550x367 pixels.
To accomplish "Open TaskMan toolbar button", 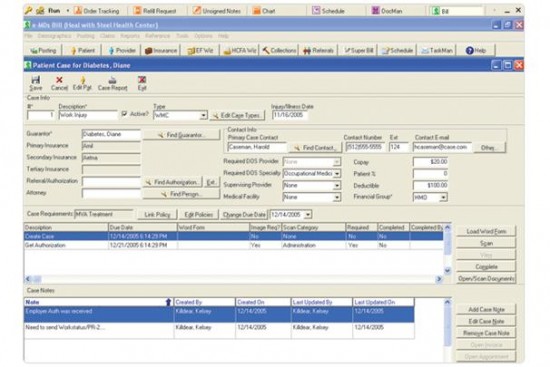I will coord(437,51).
